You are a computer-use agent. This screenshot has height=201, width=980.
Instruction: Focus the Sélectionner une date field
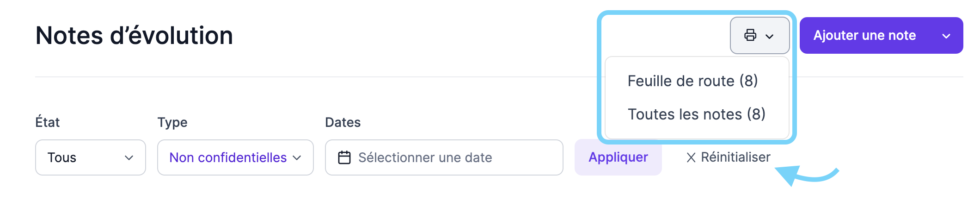444,157
